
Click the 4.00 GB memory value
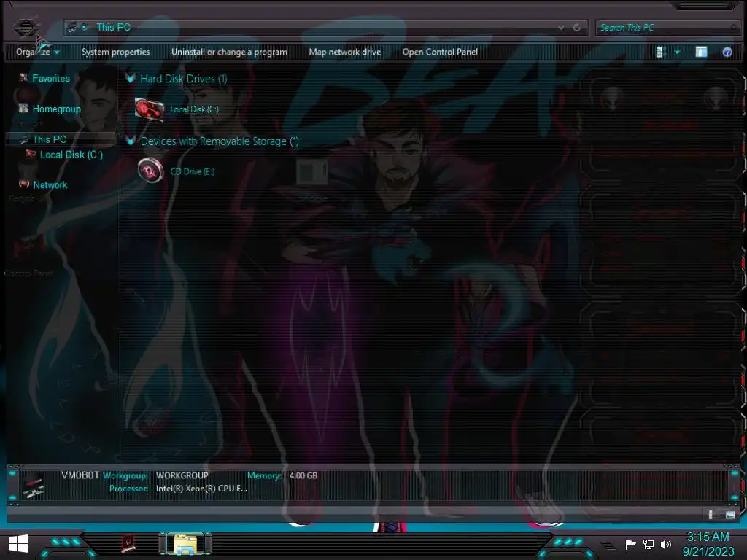[303, 475]
